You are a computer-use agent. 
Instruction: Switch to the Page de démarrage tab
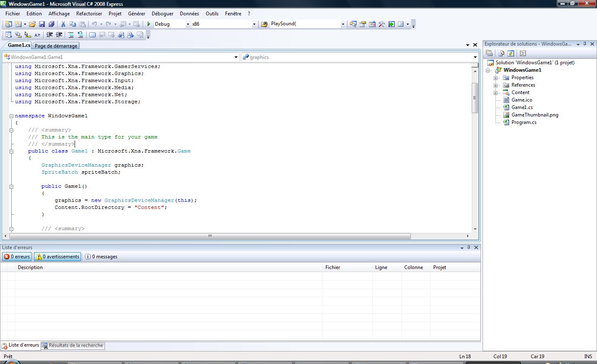(56, 46)
